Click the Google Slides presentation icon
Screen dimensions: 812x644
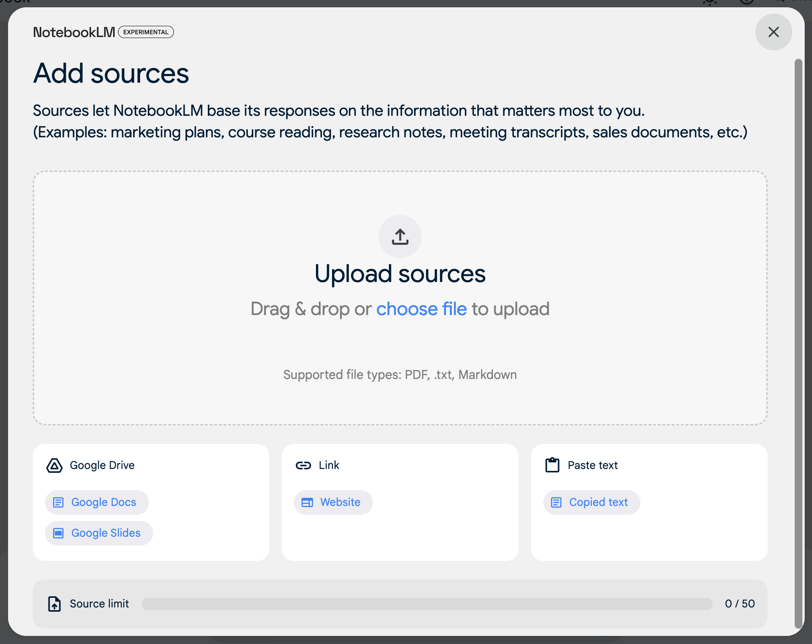point(58,533)
